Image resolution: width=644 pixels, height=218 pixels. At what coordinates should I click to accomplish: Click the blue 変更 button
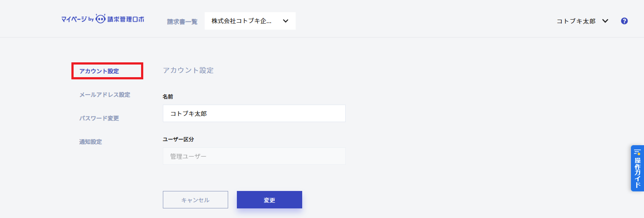[x=270, y=200]
